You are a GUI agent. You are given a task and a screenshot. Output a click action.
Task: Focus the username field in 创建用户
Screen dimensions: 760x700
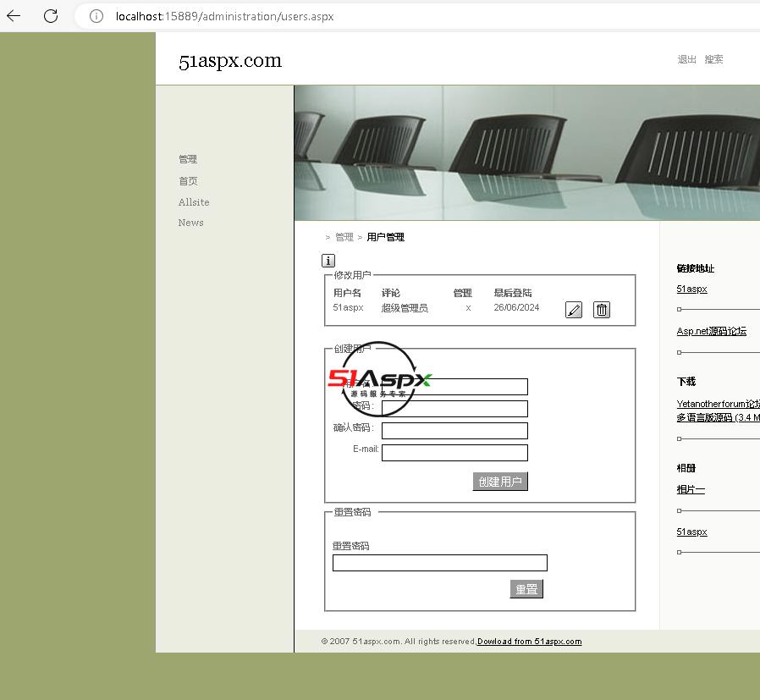[x=454, y=387]
